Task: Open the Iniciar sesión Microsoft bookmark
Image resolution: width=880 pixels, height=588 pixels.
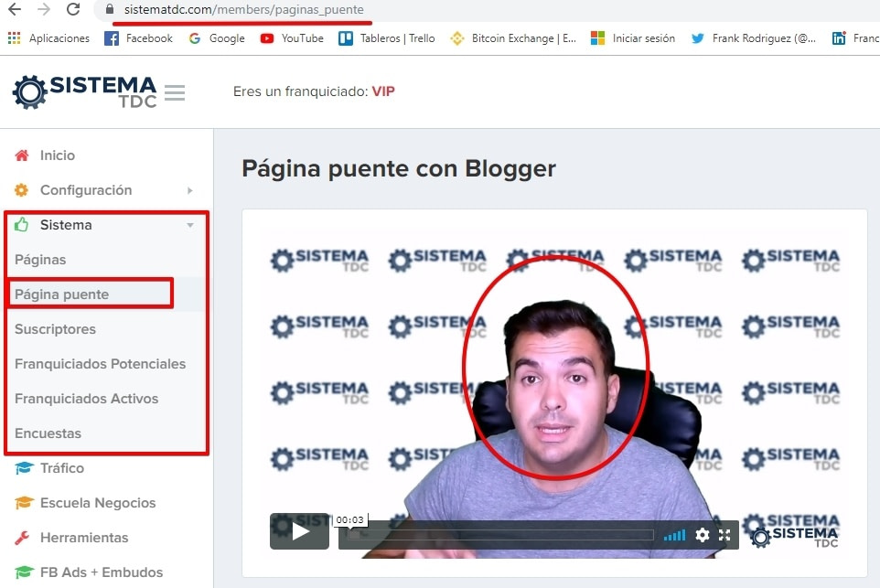Action: [x=633, y=38]
